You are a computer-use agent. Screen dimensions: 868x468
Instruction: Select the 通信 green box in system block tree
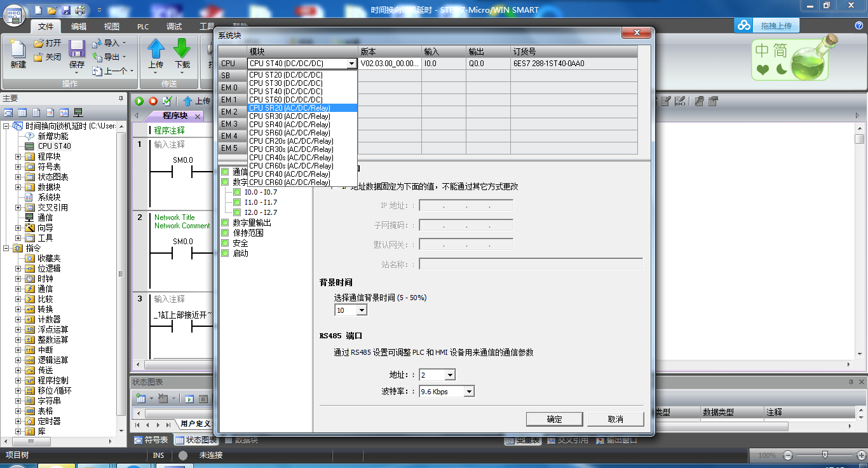tap(225, 172)
